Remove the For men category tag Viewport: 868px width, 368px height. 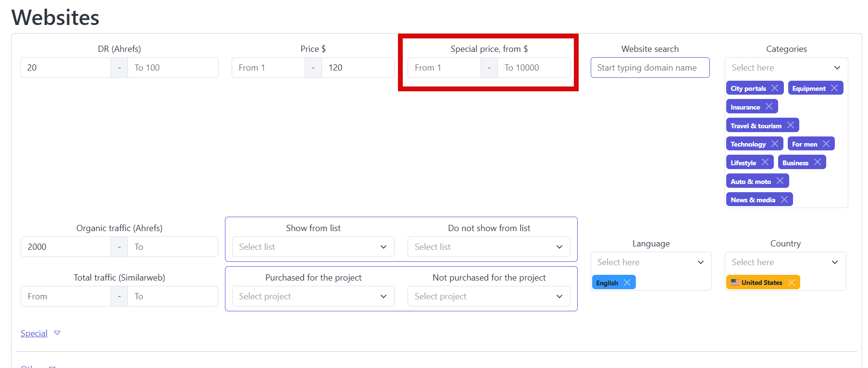(826, 144)
